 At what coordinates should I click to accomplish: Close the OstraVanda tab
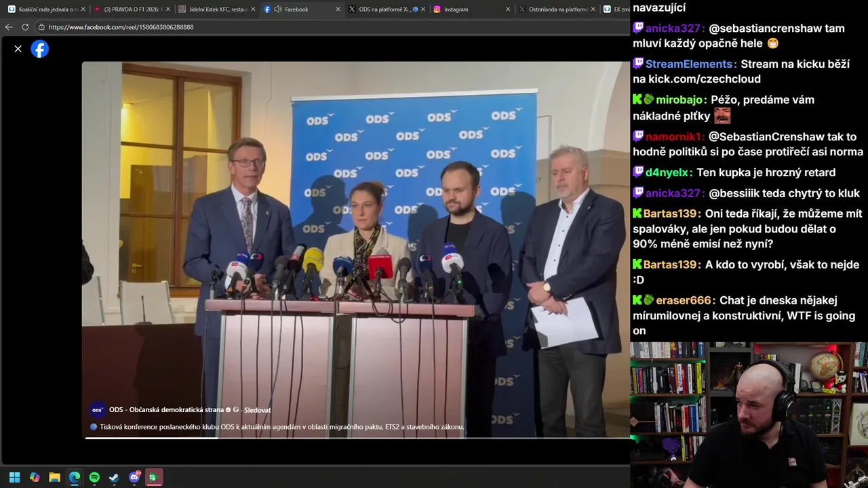click(593, 9)
